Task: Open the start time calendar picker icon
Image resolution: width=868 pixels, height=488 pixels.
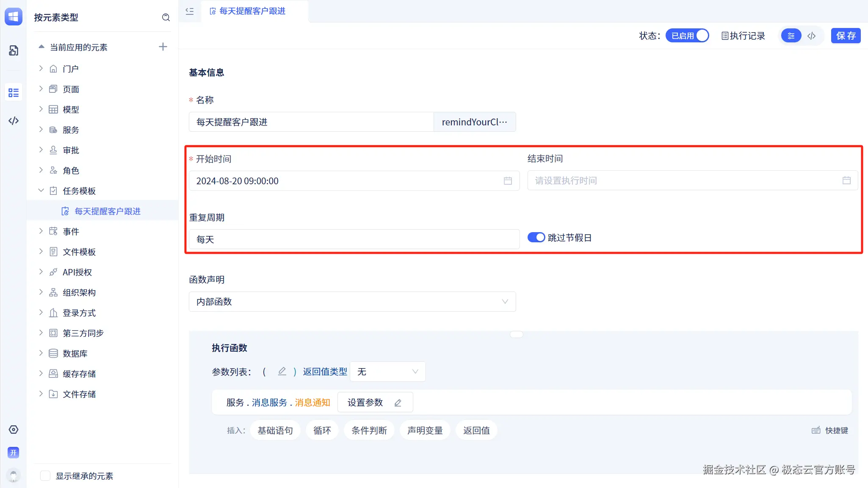Action: (x=508, y=181)
